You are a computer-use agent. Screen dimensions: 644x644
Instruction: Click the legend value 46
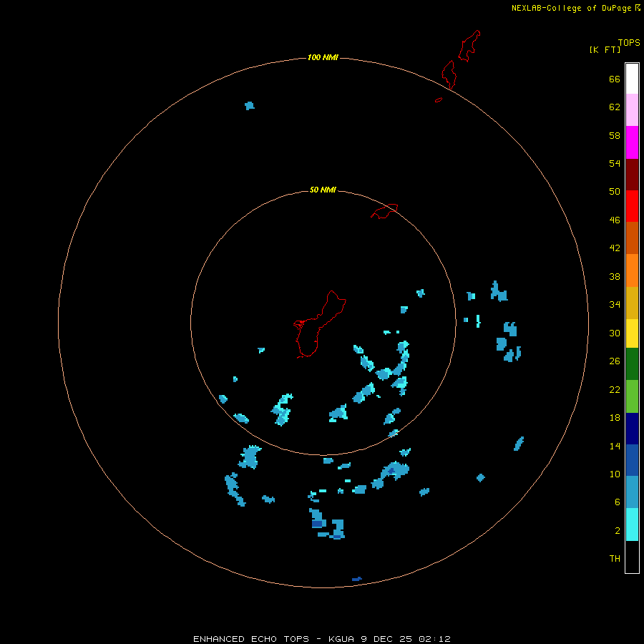615,220
